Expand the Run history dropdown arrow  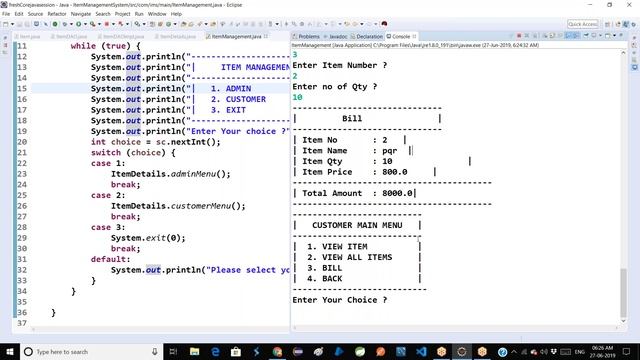(85, 24)
